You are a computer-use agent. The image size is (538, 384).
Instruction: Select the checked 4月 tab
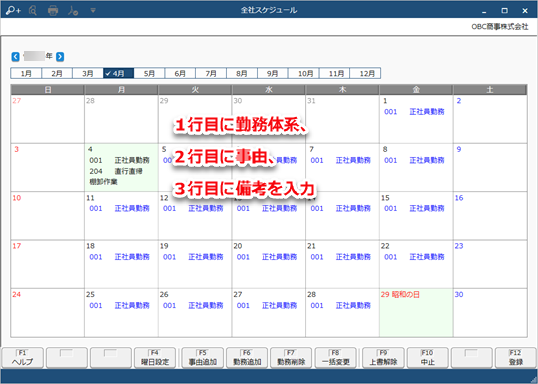tap(118, 73)
